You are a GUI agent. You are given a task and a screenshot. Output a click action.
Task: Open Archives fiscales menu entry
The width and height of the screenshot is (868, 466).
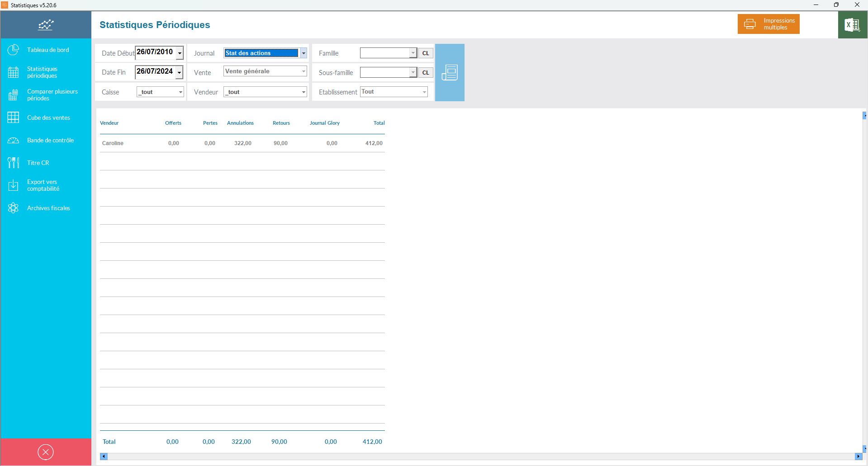pos(48,208)
